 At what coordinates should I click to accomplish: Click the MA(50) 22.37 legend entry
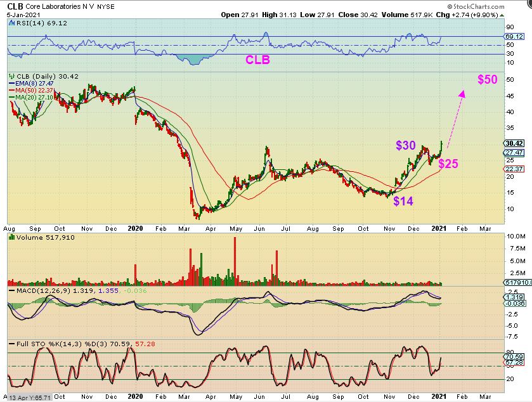(x=31, y=90)
